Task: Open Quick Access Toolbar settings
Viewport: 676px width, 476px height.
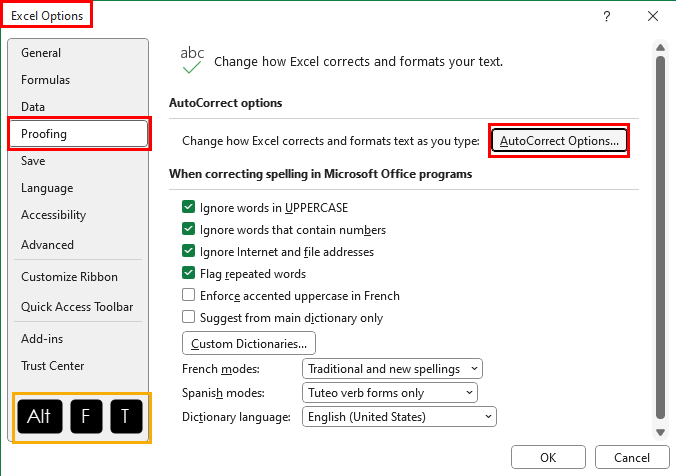Action: coord(78,307)
